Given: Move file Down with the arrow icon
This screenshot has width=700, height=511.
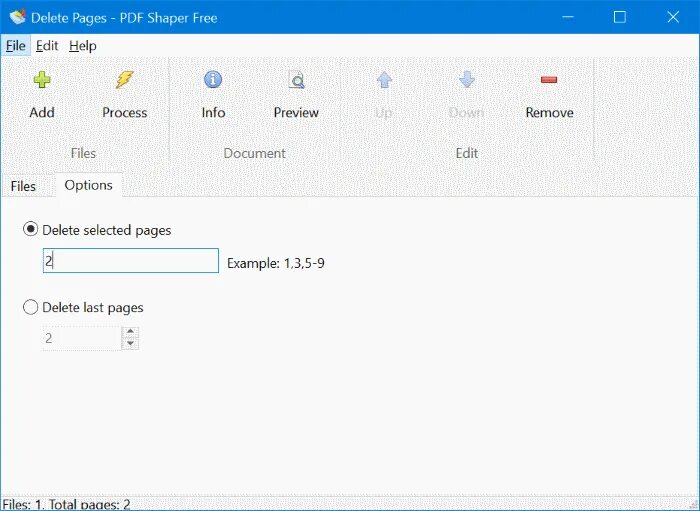Looking at the screenshot, I should pyautogui.click(x=467, y=79).
